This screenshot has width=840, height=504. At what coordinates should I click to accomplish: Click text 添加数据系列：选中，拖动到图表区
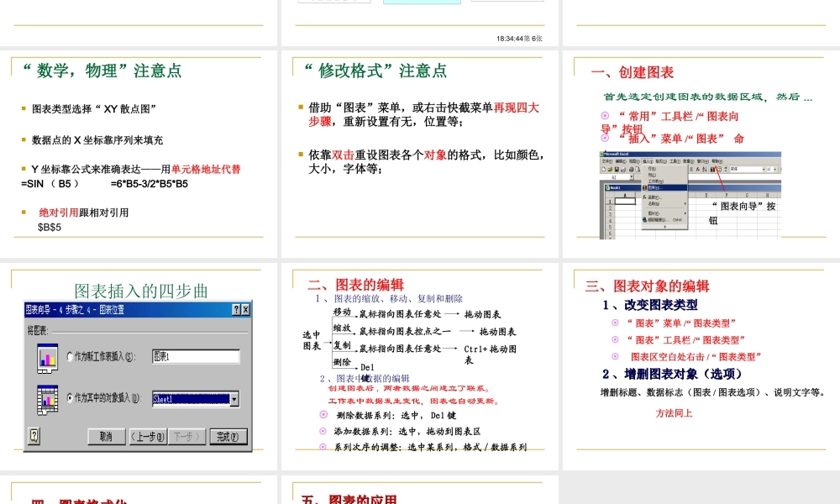click(407, 431)
